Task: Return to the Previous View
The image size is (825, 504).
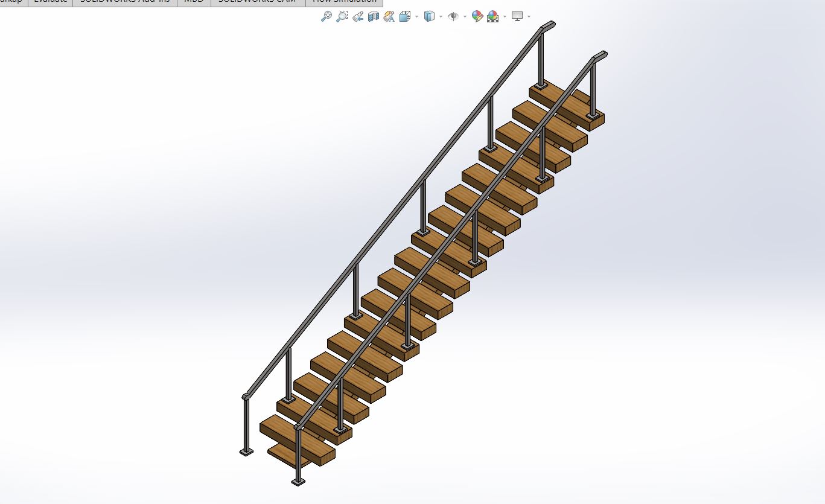Action: tap(358, 17)
